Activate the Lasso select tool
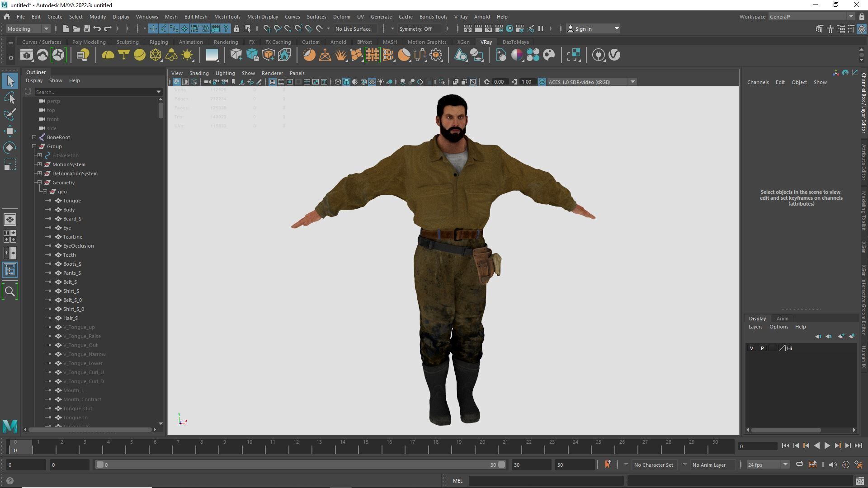The width and height of the screenshot is (868, 488). [x=10, y=98]
